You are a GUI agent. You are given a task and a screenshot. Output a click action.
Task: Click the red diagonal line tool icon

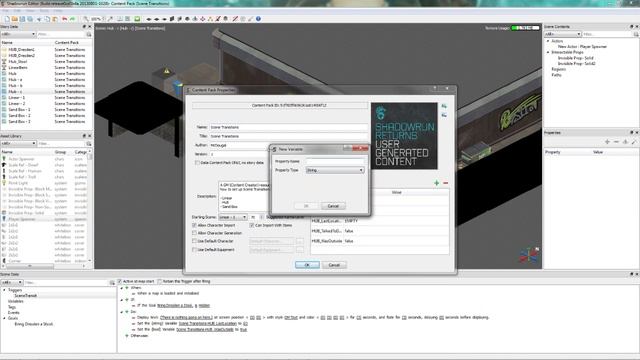[x=235, y=19]
